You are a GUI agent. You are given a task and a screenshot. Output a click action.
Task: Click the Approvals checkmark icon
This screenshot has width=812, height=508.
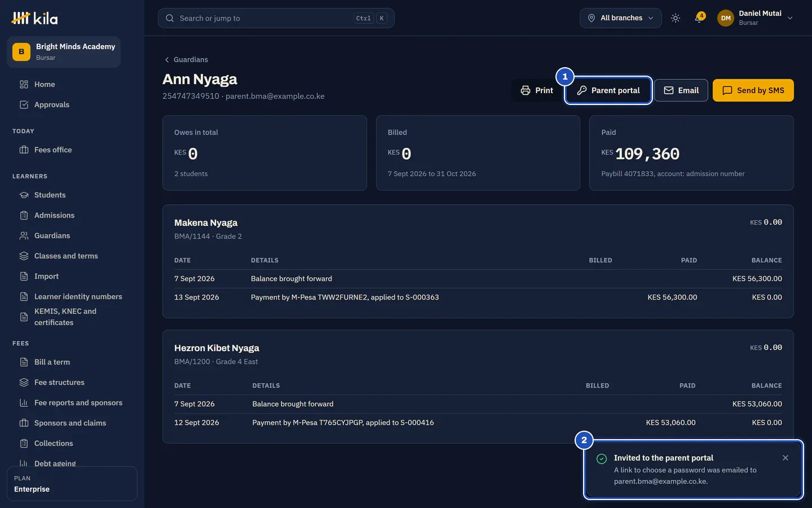tap(24, 104)
